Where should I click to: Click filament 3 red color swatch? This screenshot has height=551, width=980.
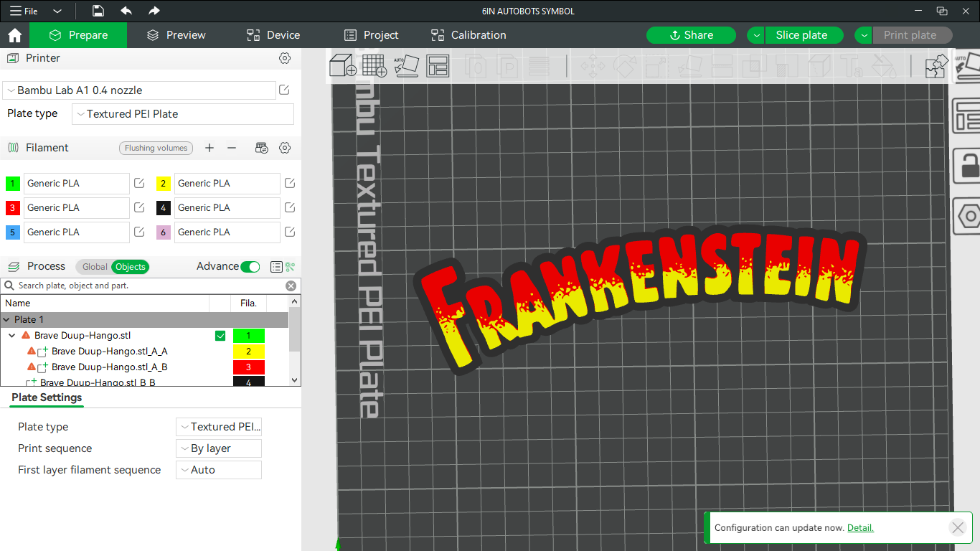click(12, 208)
